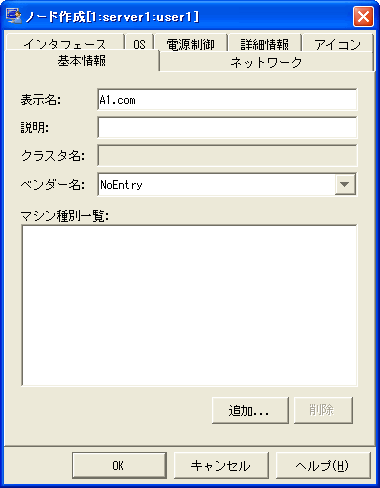Screen dimensions: 380x488
Task: Select the 電源制御 tab
Action: [x=191, y=43]
